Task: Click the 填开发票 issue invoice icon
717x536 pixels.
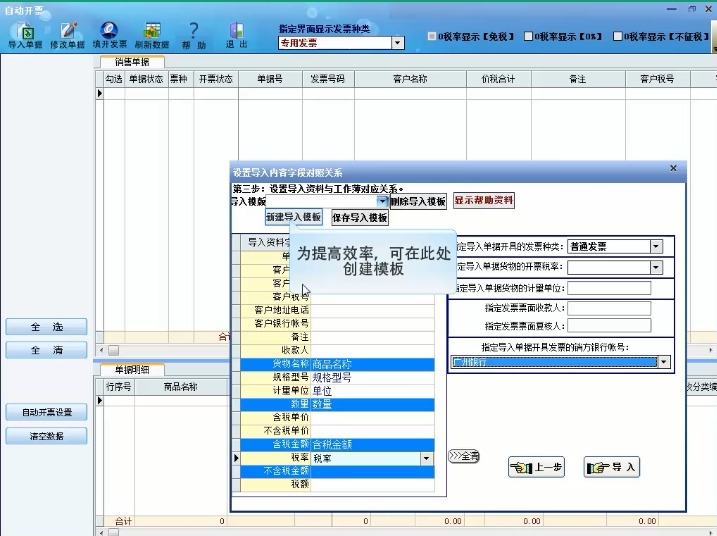Action: 109,35
